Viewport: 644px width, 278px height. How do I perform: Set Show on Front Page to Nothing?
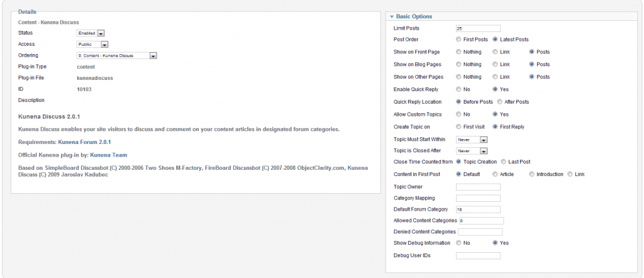point(459,52)
